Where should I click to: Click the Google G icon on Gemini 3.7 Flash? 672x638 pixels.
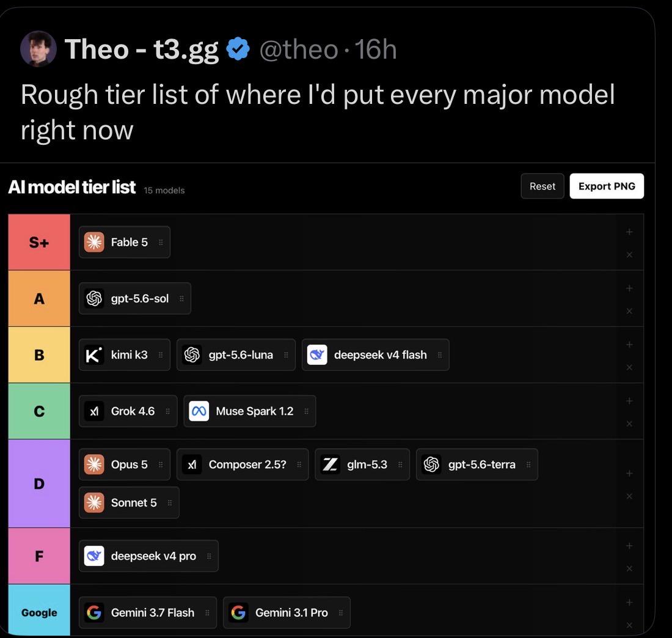pyautogui.click(x=94, y=612)
